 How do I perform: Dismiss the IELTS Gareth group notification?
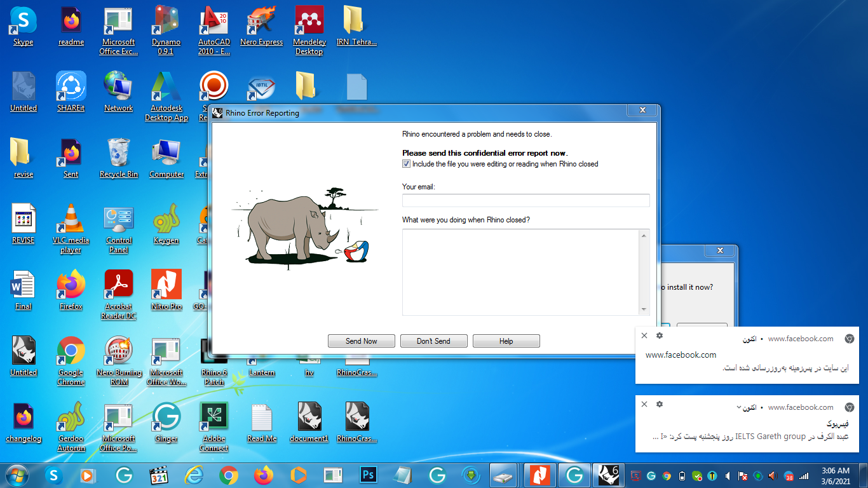[644, 404]
